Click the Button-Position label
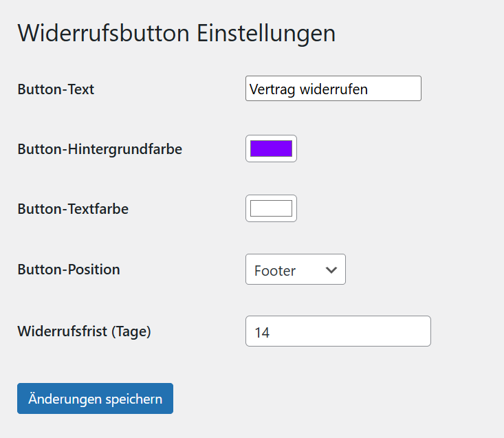Viewport: 504px width, 438px height. pos(69,270)
